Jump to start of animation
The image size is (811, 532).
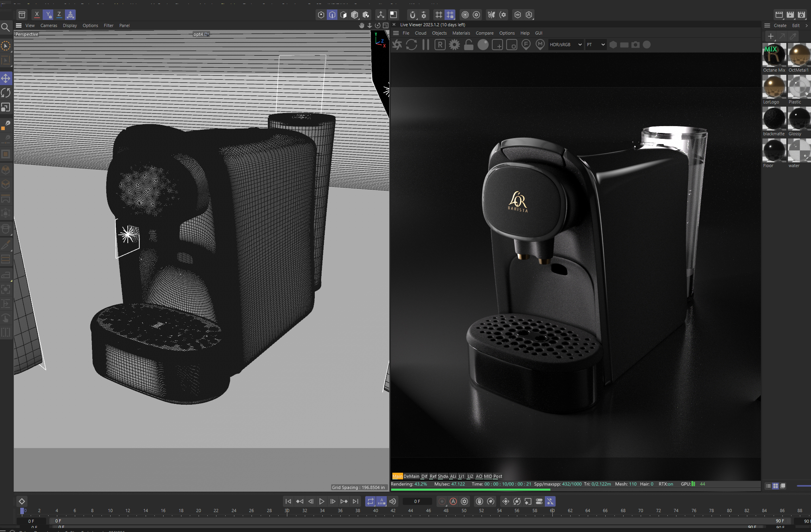[289, 501]
